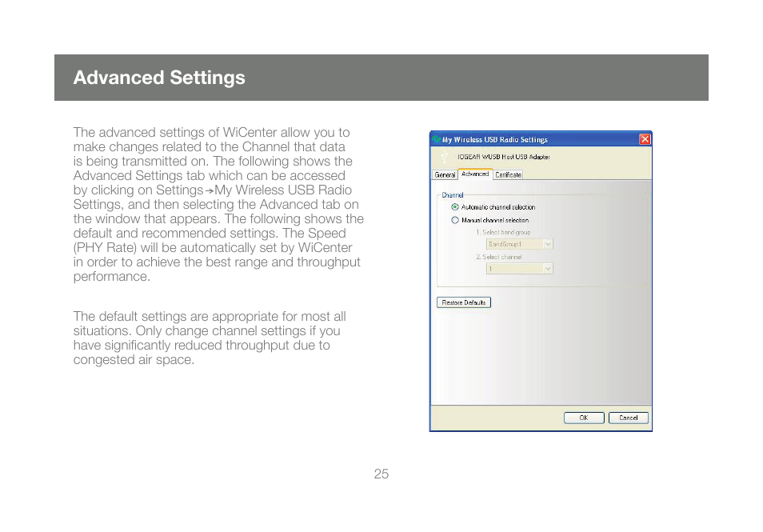Switch to the Advanced tab
The height and width of the screenshot is (532, 763).
(x=475, y=174)
